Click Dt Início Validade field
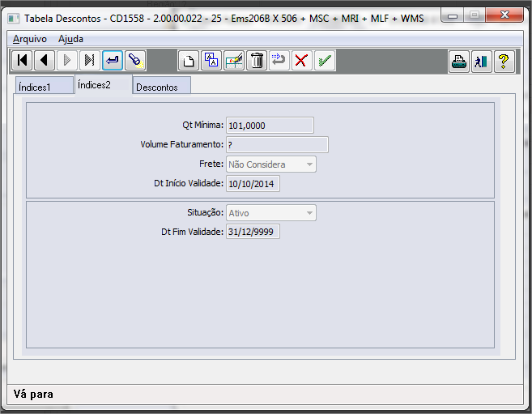The width and height of the screenshot is (532, 414). click(x=253, y=184)
